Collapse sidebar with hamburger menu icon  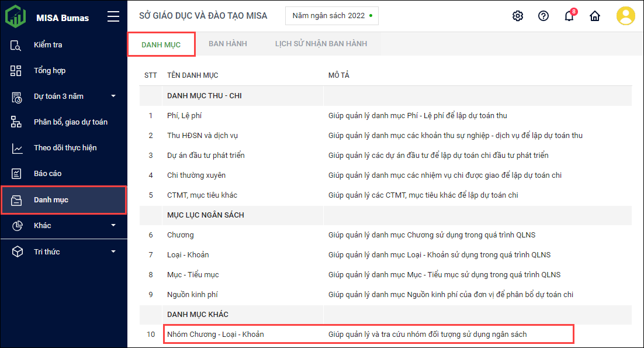point(113,17)
